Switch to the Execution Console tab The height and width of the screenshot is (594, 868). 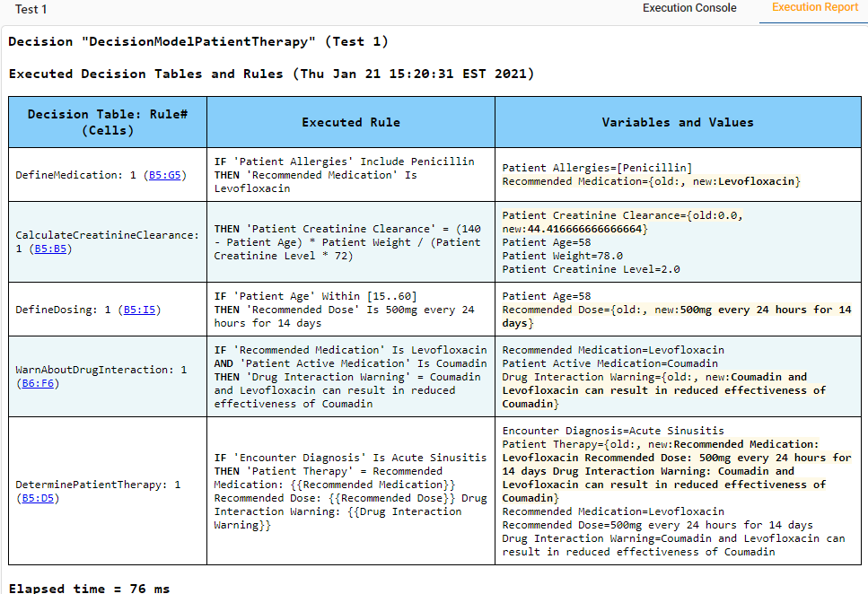(688, 8)
